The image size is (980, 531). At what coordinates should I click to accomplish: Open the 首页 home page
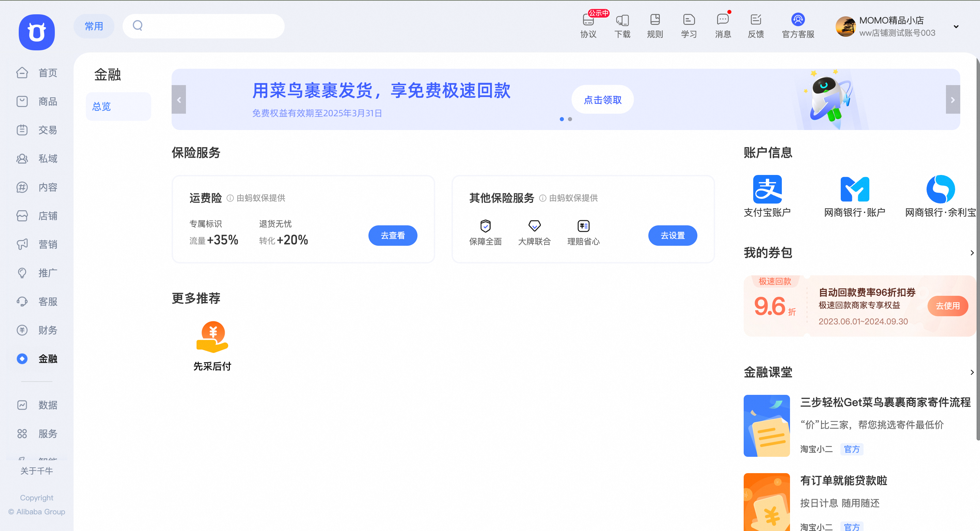tap(37, 73)
